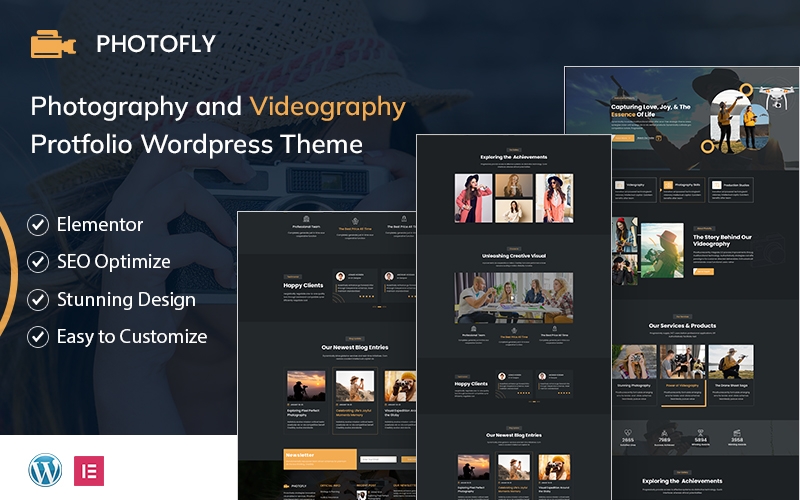The width and height of the screenshot is (800, 500).
Task: Click the Unleashing Creative Visual heading
Action: [x=514, y=256]
